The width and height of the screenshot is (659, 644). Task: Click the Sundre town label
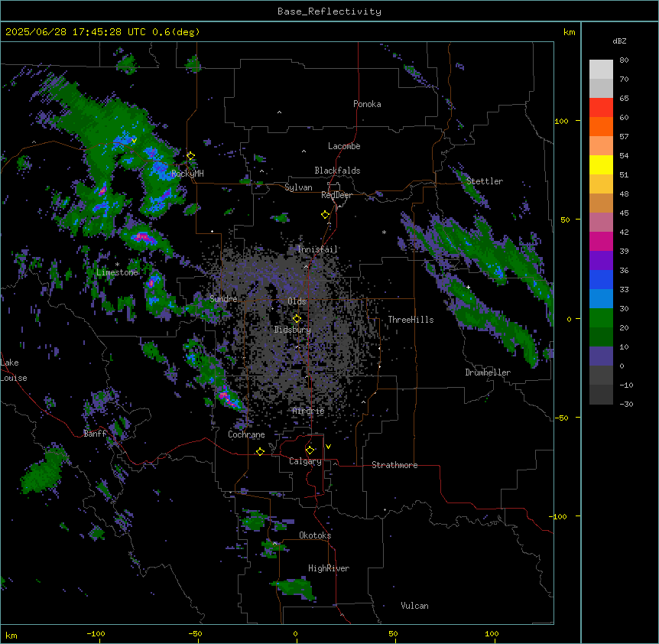223,299
